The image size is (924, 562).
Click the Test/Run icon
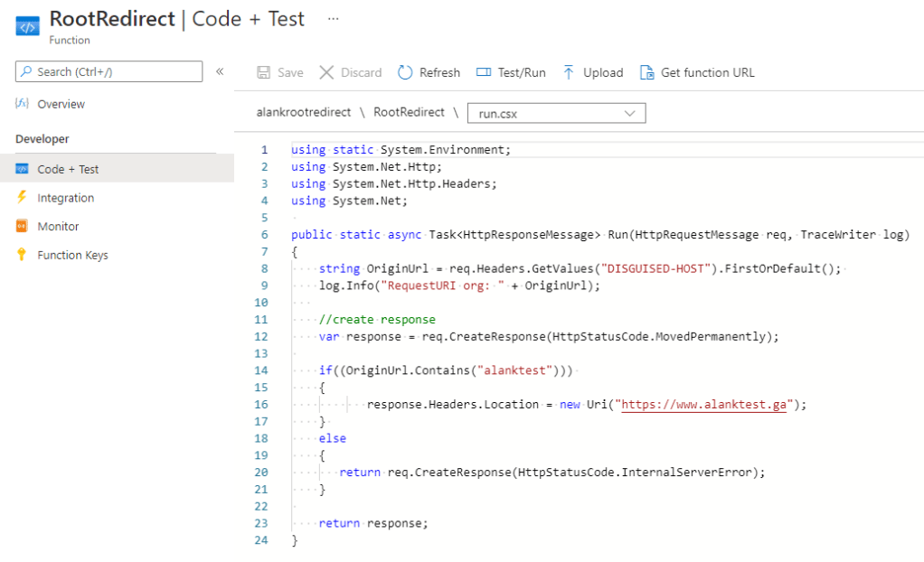[x=484, y=72]
